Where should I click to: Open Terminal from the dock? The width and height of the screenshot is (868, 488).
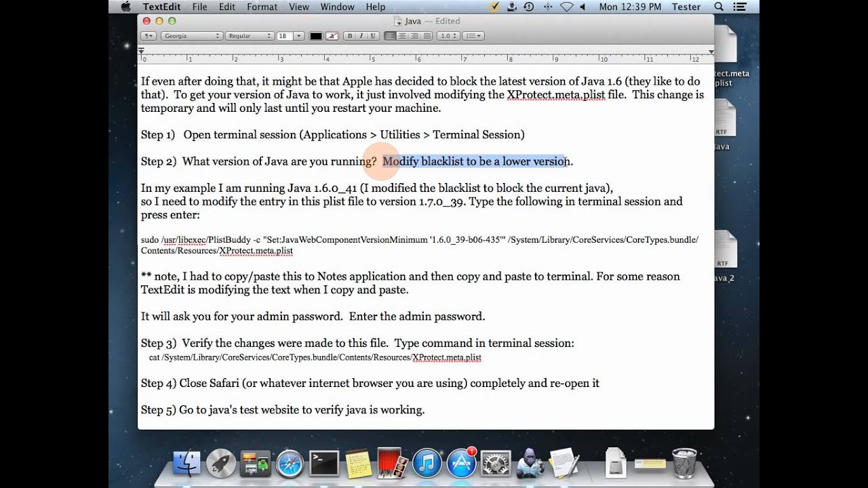coord(324,464)
